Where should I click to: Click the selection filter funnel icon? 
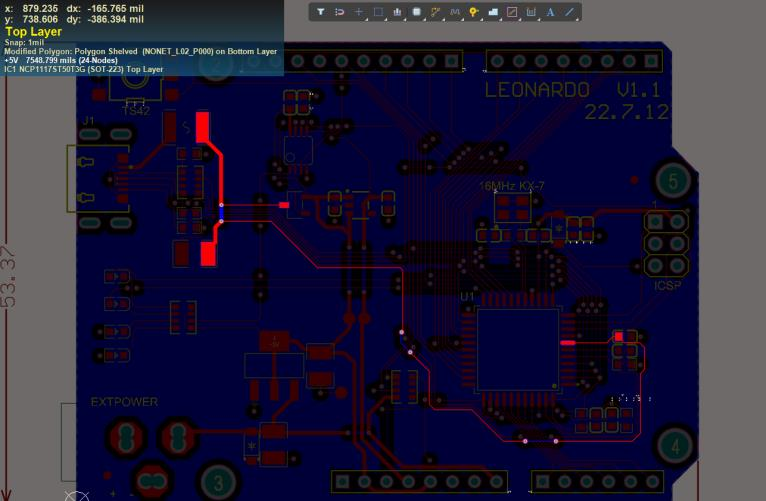click(x=321, y=12)
